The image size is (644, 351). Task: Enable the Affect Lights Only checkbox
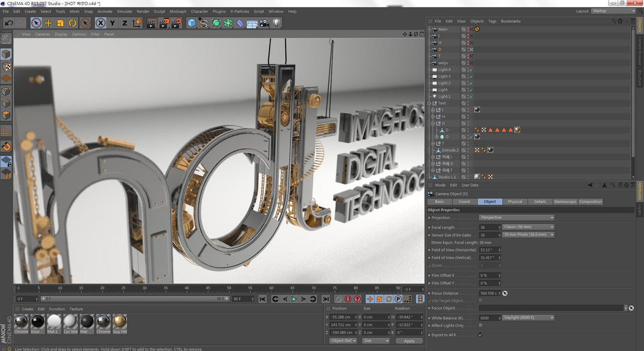coord(480,325)
